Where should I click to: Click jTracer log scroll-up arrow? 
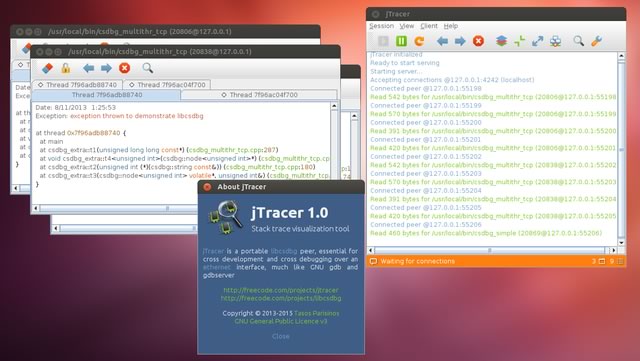[x=621, y=56]
